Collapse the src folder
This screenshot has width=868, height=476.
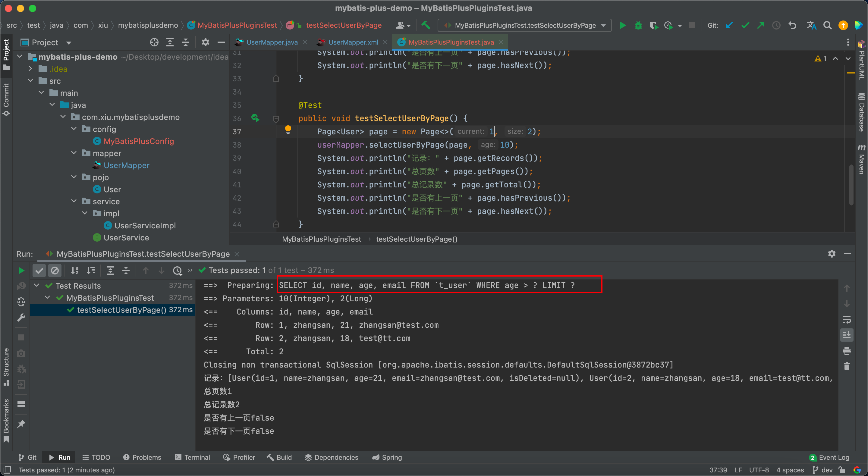pos(30,81)
